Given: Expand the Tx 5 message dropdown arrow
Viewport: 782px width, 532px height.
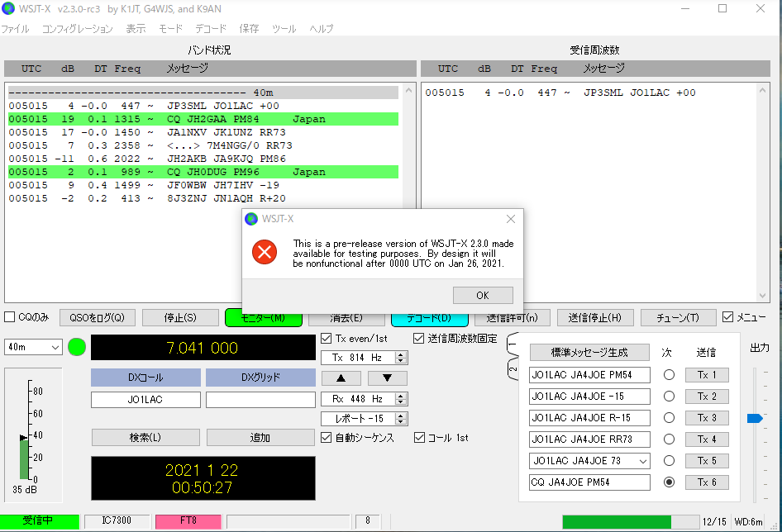Looking at the screenshot, I should pos(643,461).
